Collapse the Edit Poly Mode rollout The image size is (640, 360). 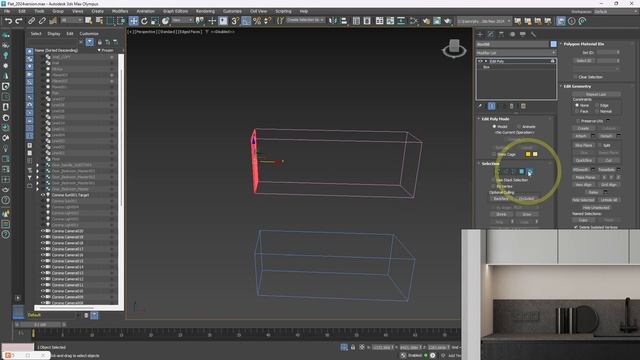(x=479, y=119)
